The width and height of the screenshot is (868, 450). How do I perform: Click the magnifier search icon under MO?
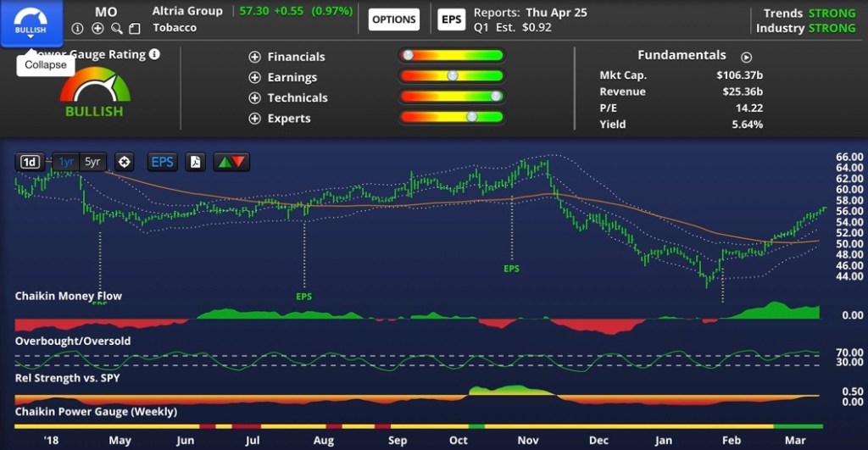[116, 28]
